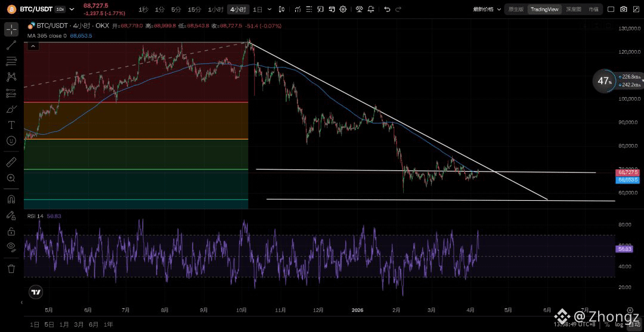Set the date range to 1月

click(64, 324)
